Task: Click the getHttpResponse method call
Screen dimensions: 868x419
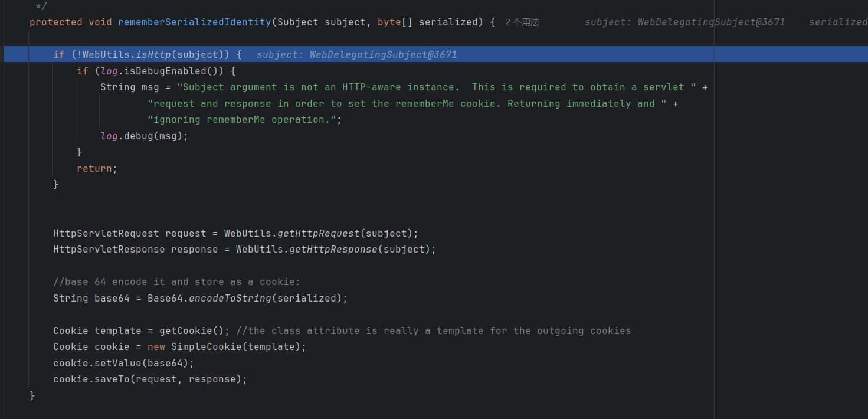Action: [x=333, y=250]
